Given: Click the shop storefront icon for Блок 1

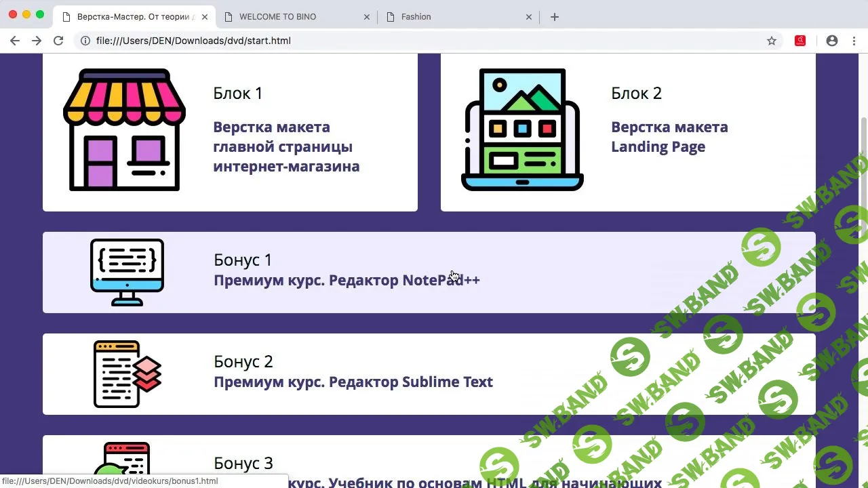Looking at the screenshot, I should 125,129.
